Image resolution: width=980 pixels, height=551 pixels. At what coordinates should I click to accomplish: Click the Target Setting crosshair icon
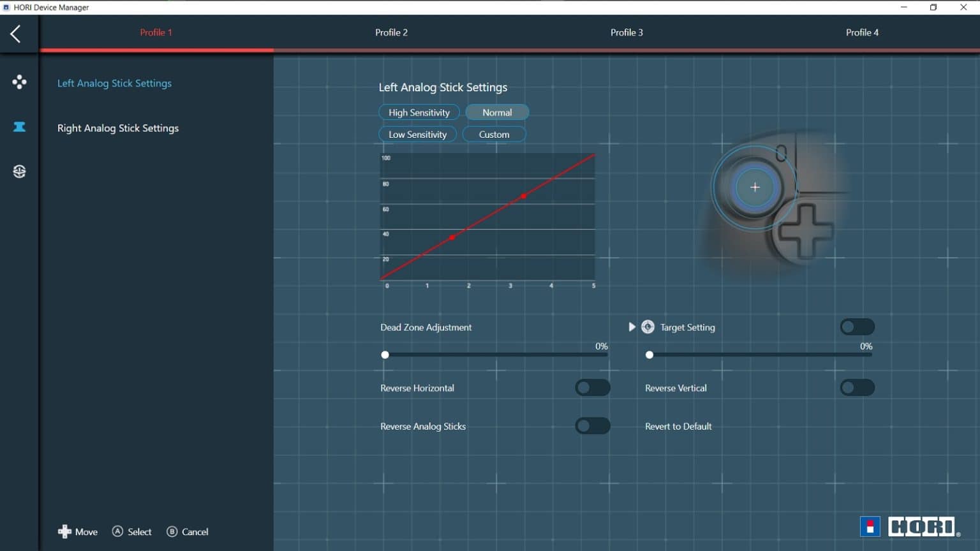pyautogui.click(x=648, y=327)
